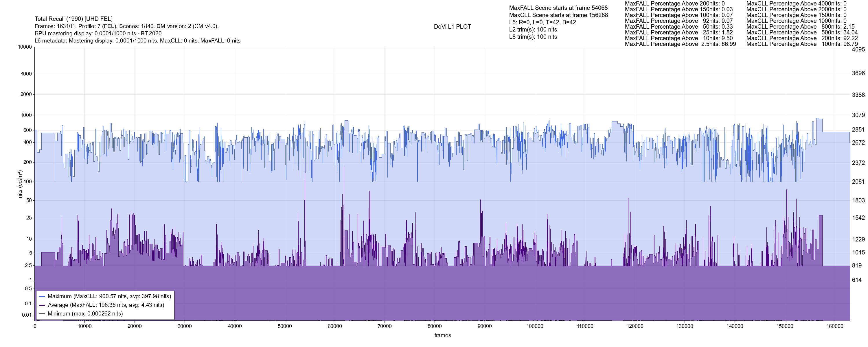Click the DoVi L1 PLOT title
Screen dimensions: 868x347
click(452, 27)
